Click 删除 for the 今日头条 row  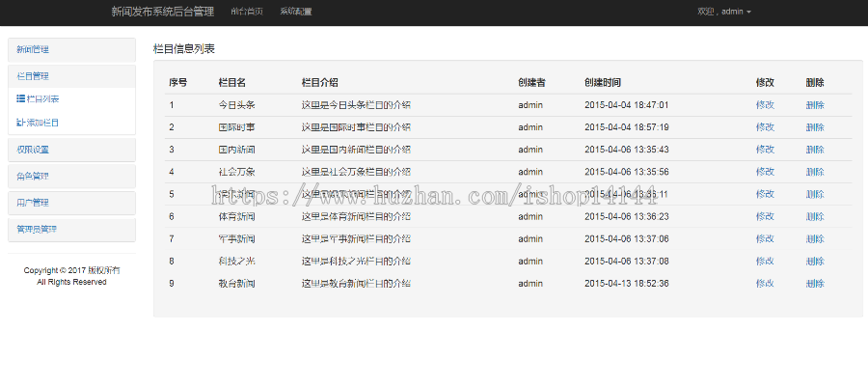(x=815, y=105)
